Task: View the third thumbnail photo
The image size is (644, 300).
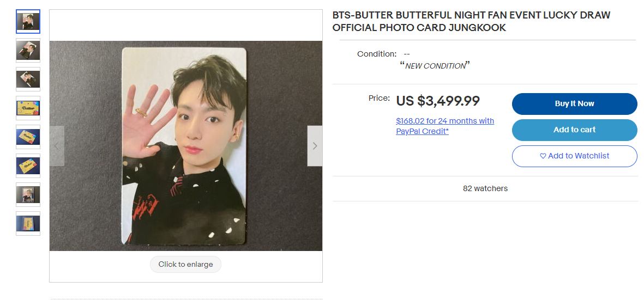Action: coord(28,79)
